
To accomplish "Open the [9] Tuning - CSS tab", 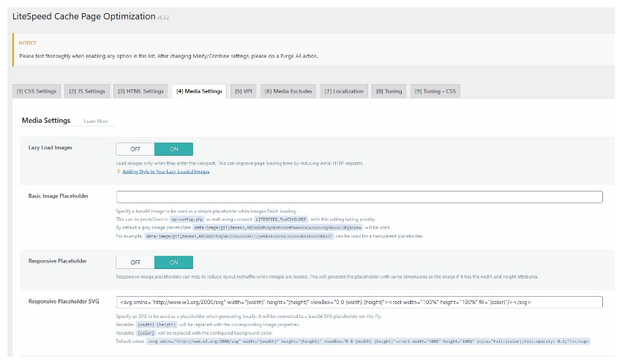I will (x=435, y=91).
